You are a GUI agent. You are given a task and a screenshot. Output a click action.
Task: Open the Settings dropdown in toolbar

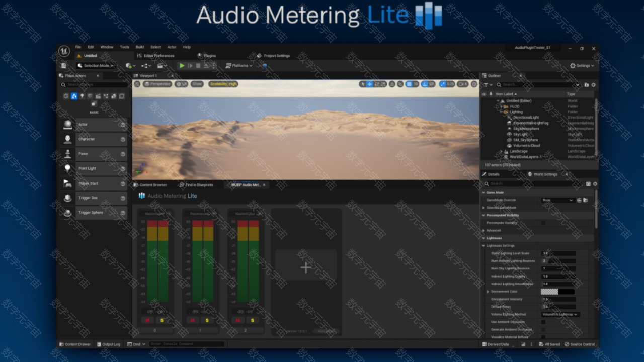[582, 66]
